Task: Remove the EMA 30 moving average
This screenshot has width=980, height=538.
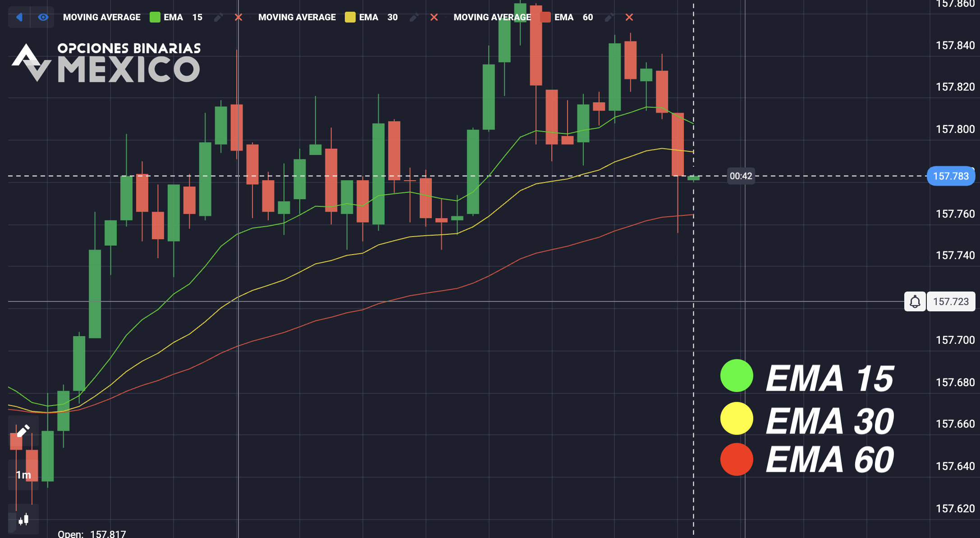Action: [434, 18]
